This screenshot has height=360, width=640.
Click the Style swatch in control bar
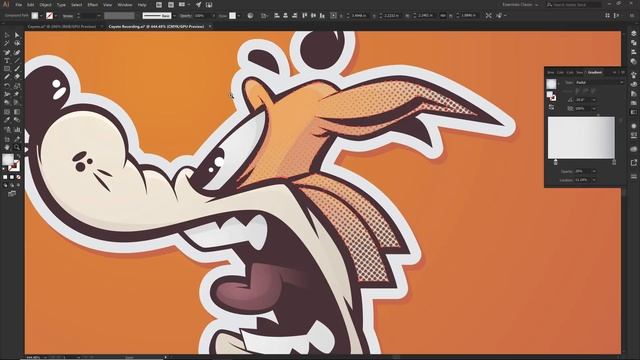click(232, 16)
